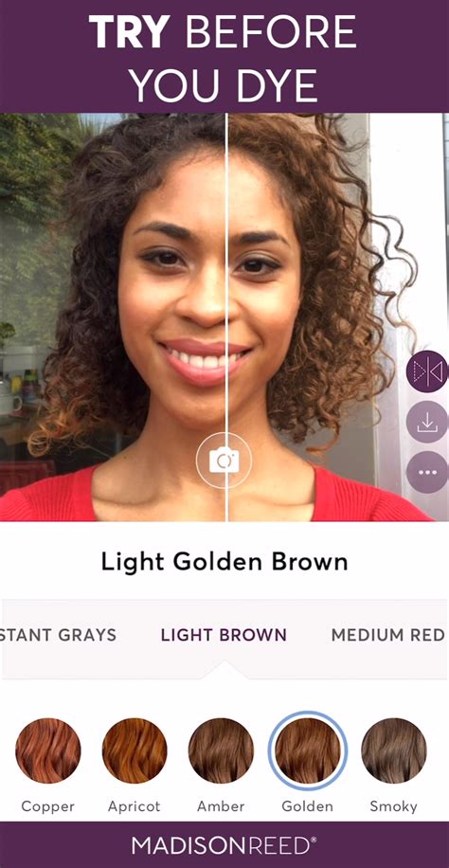Select the highlighted Golden hair swatch
Screen dimensions: 449x868
click(x=308, y=750)
